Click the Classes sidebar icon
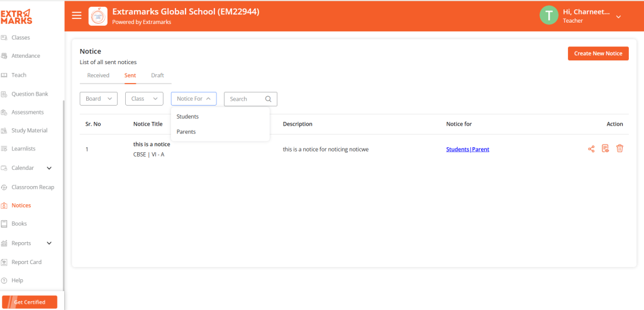 tap(4, 37)
